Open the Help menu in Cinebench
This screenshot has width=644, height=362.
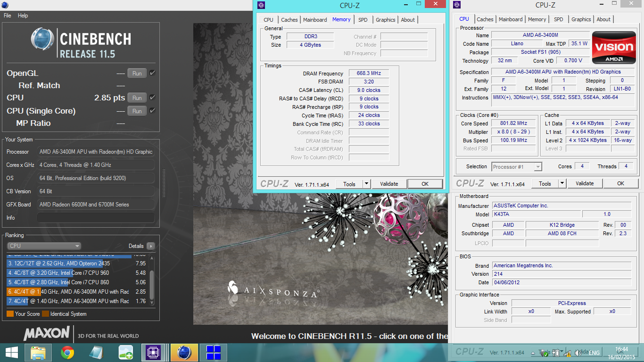23,16
